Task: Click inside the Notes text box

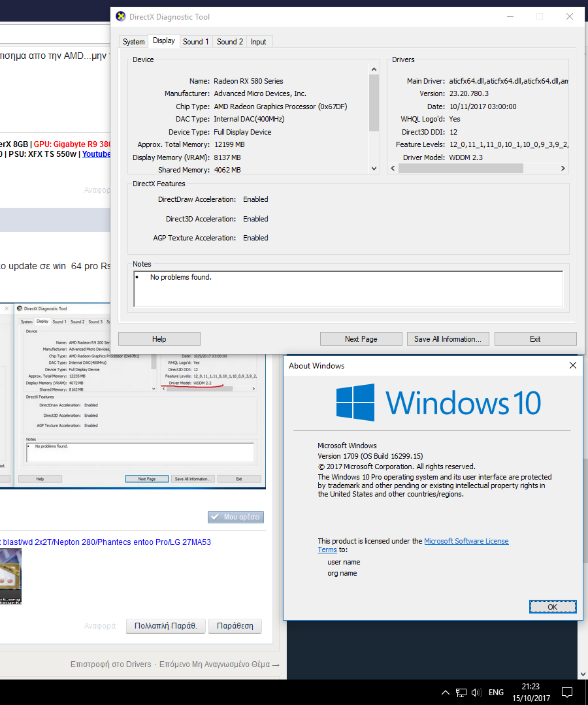Action: pyautogui.click(x=348, y=289)
